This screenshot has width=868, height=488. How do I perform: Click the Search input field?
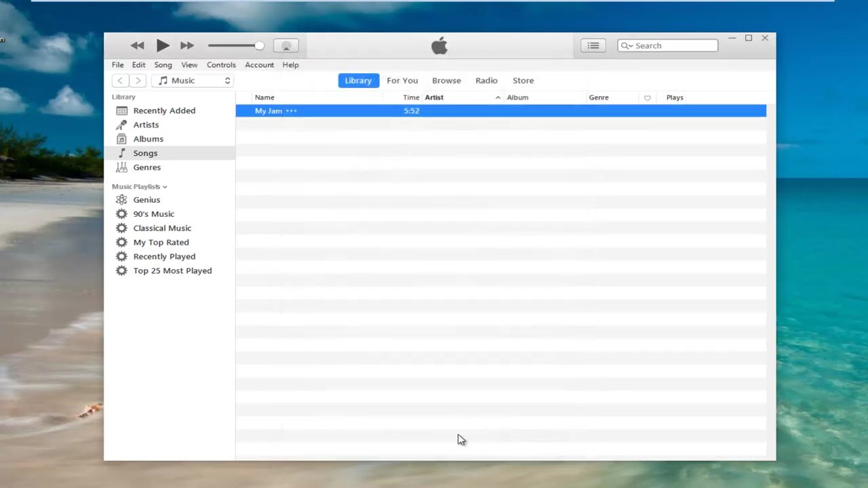coord(668,45)
